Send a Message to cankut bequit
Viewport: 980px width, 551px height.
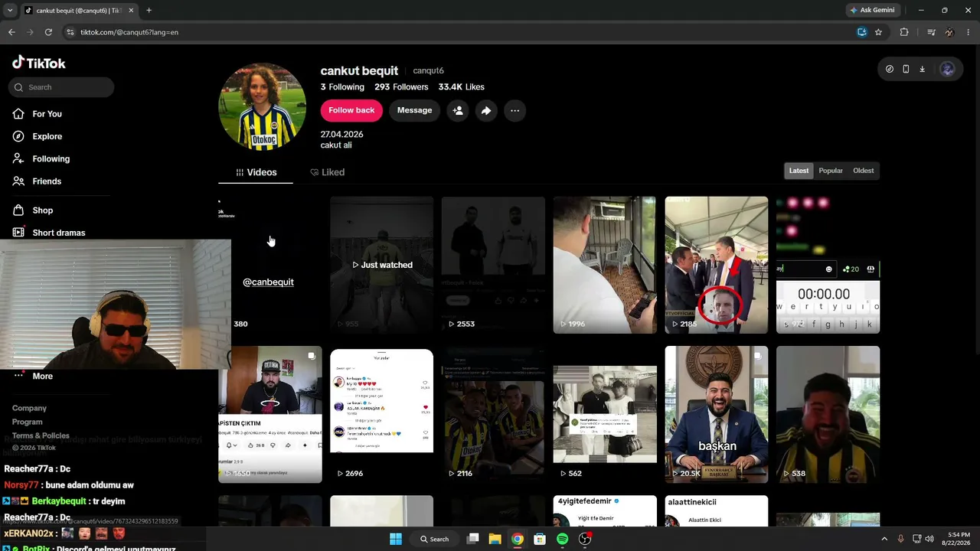pos(414,110)
